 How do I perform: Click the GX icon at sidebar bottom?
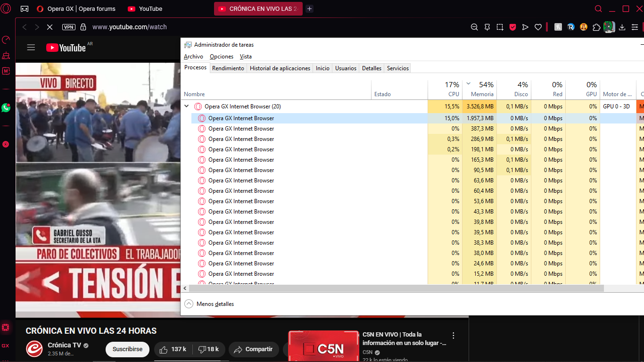(x=5, y=346)
